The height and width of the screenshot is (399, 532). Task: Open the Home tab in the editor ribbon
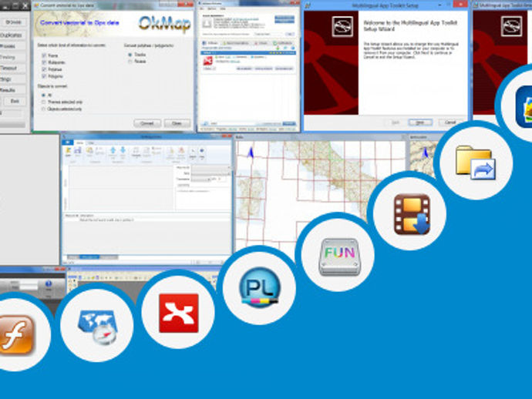[x=79, y=142]
